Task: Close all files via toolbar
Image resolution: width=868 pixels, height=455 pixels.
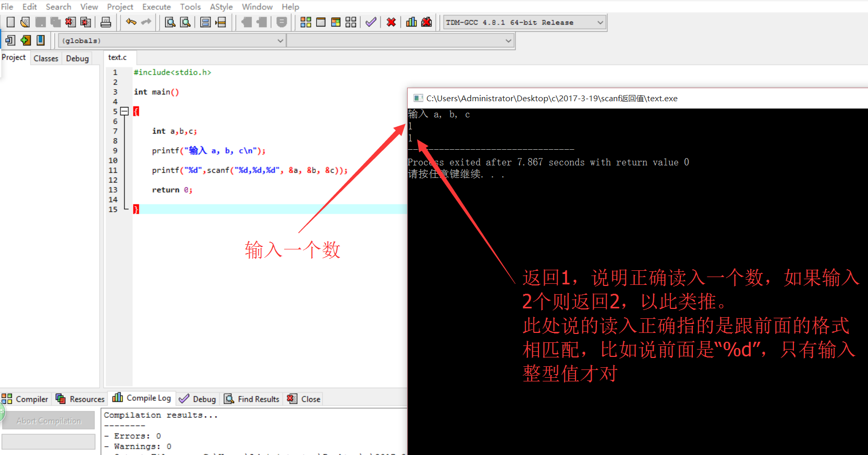Action: [85, 22]
